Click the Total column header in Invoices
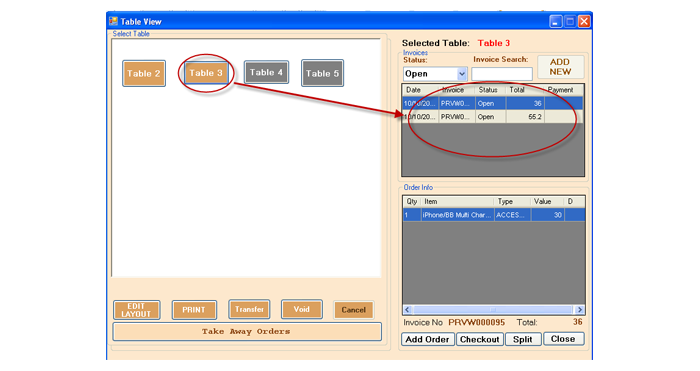Screen dimensions: 700x371 525,90
